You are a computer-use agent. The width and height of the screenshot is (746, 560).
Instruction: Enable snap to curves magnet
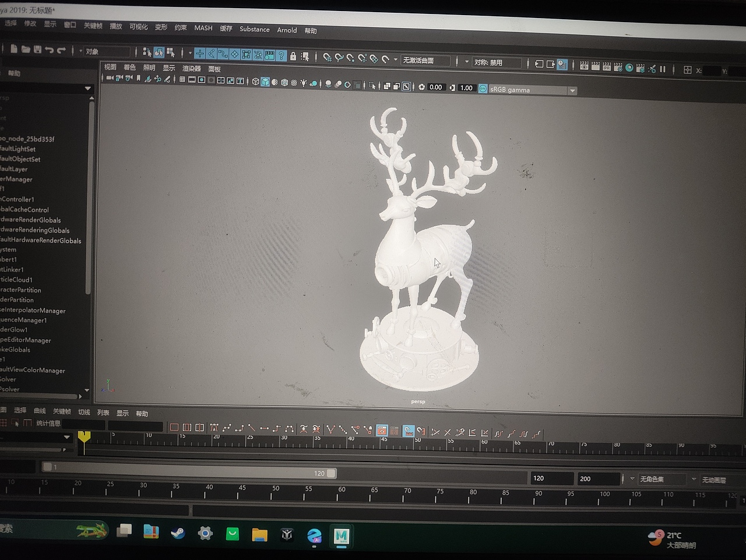(339, 58)
